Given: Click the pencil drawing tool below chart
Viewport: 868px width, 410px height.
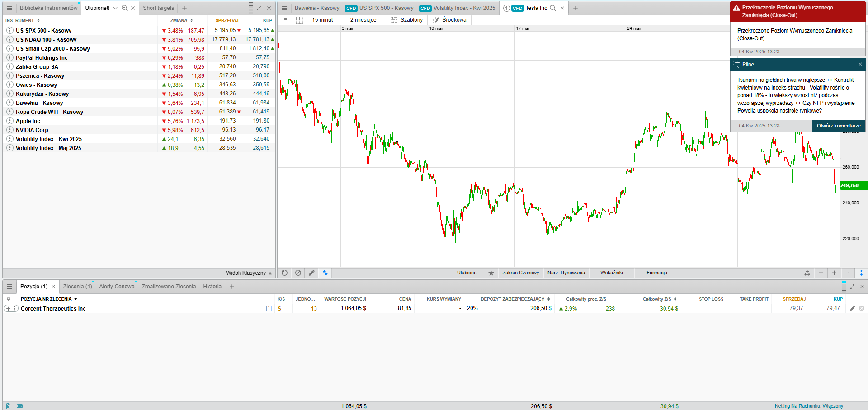Looking at the screenshot, I should coord(311,273).
